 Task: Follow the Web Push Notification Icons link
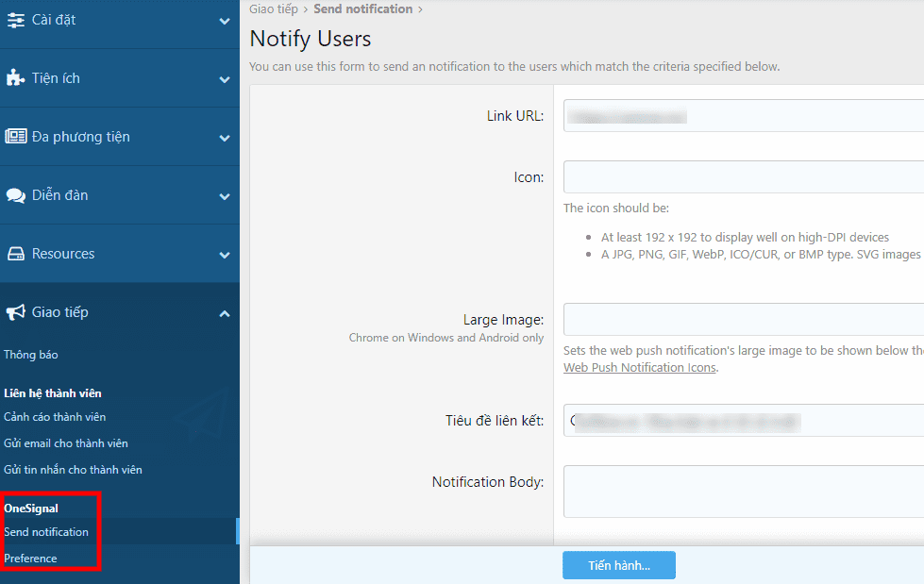click(640, 367)
